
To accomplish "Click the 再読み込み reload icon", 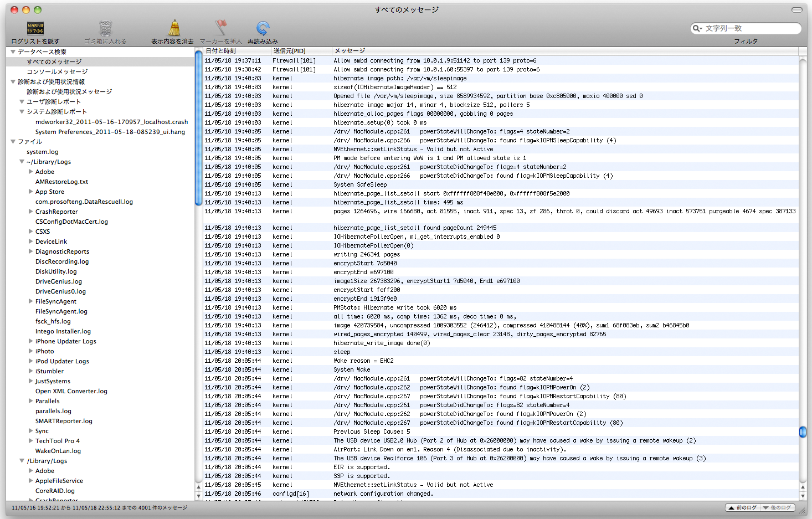I will point(263,28).
